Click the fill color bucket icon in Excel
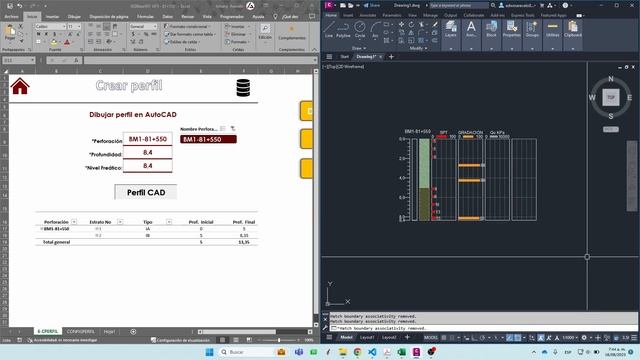This screenshot has width=640, height=360. pyautogui.click(x=54, y=42)
